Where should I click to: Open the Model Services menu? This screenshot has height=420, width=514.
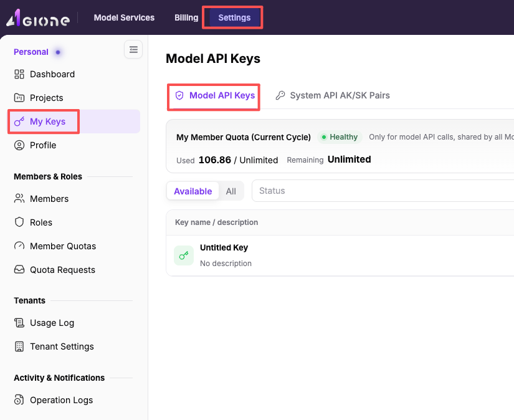tap(124, 17)
